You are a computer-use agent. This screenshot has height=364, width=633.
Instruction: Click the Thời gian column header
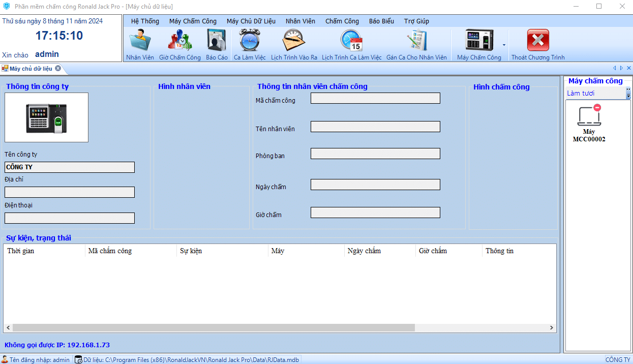click(x=45, y=251)
